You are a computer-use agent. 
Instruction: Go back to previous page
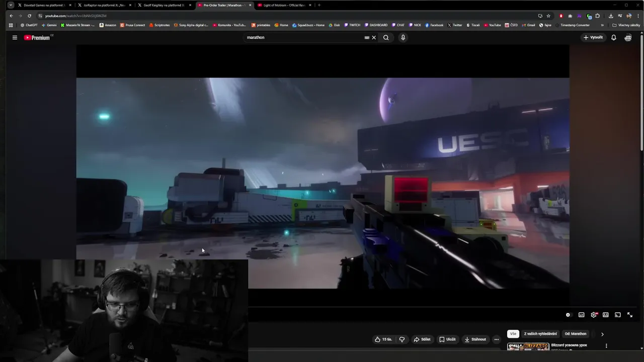[11, 16]
